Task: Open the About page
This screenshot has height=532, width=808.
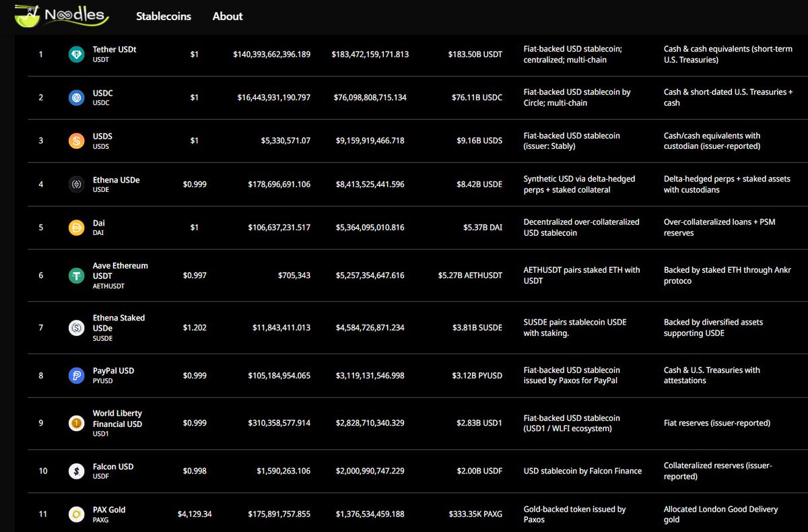Action: click(x=228, y=16)
